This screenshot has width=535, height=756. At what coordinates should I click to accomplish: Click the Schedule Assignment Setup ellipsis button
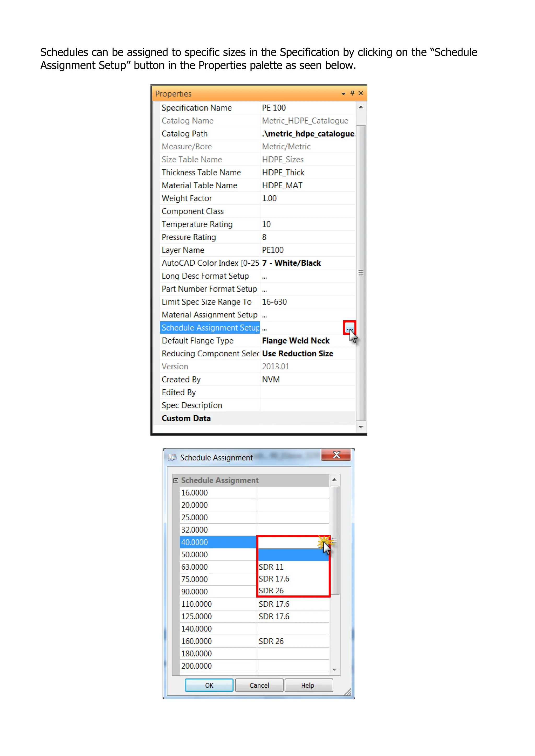[x=349, y=328]
